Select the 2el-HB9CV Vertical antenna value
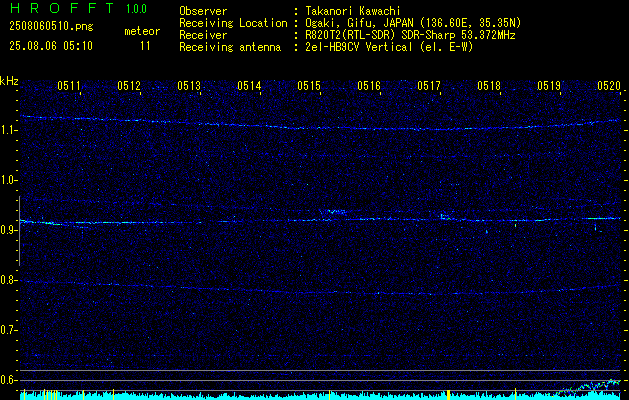The height and width of the screenshot is (400, 629). pos(389,47)
